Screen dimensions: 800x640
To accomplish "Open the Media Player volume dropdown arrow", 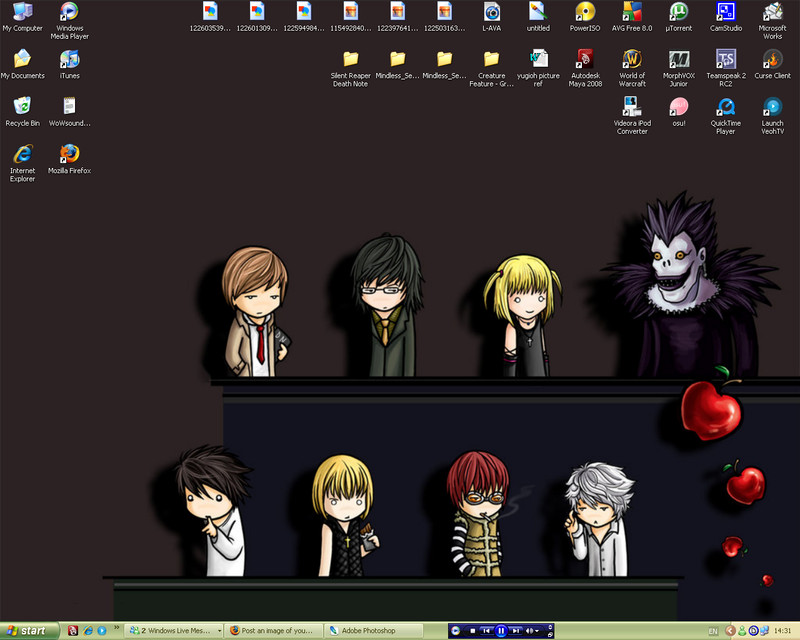I will tap(536, 631).
